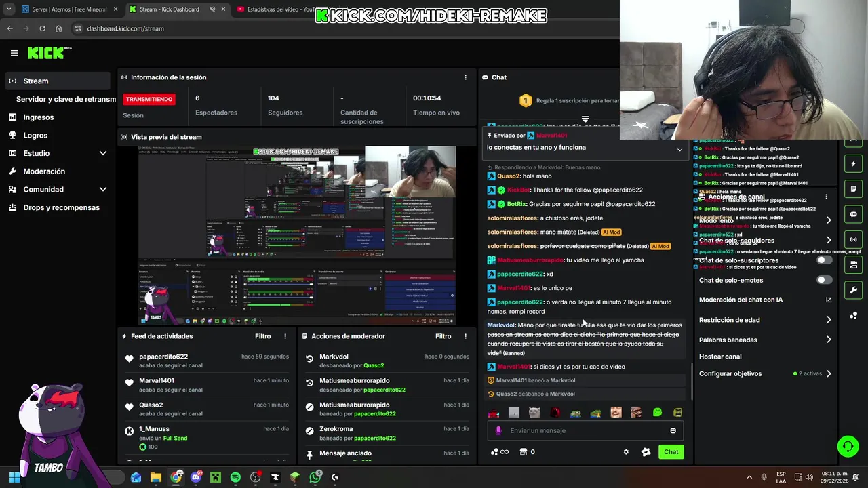Viewport: 868px width, 488px height.
Task: Open File Explorer from taskbar
Action: tap(156, 477)
